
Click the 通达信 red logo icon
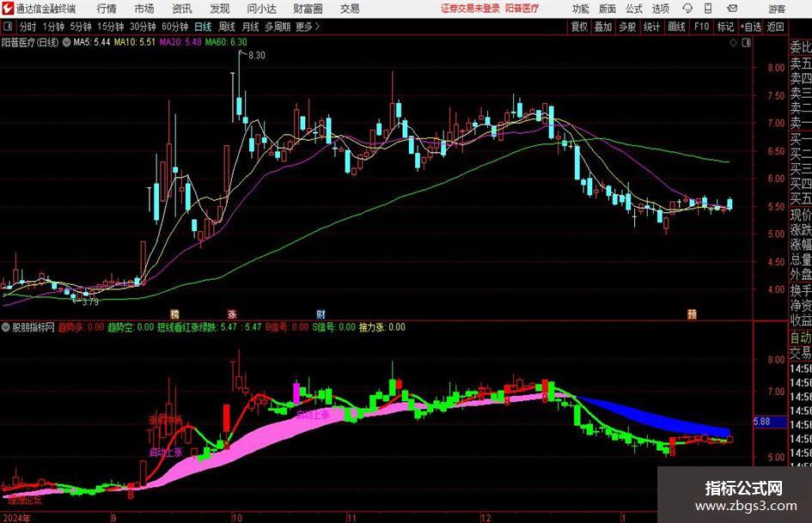coord(8,9)
